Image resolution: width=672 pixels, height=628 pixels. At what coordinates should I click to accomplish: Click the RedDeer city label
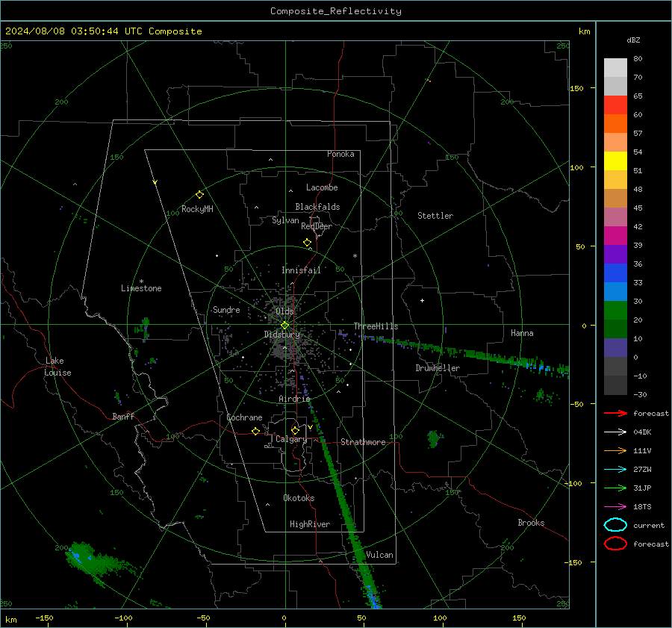pyautogui.click(x=317, y=226)
